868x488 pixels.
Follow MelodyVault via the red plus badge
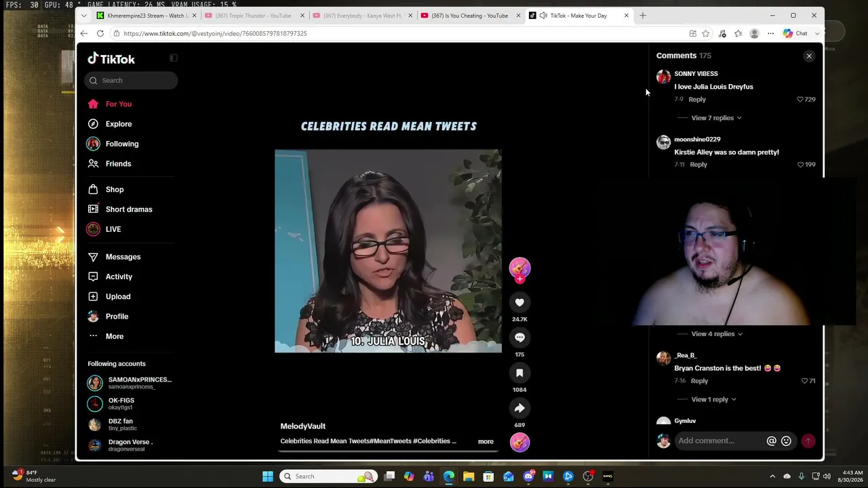point(520,279)
